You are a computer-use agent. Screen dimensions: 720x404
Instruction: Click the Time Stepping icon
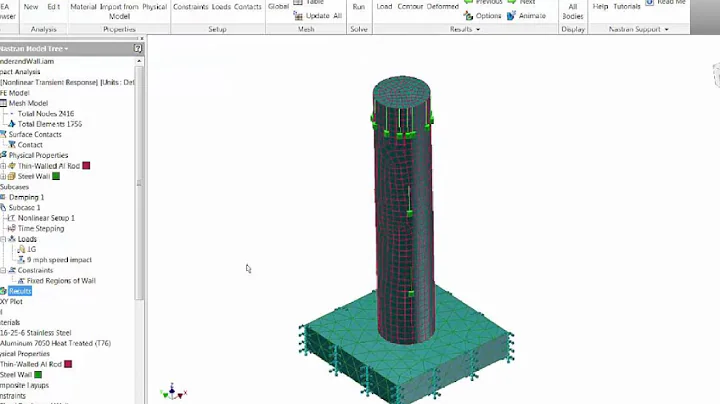(12, 229)
